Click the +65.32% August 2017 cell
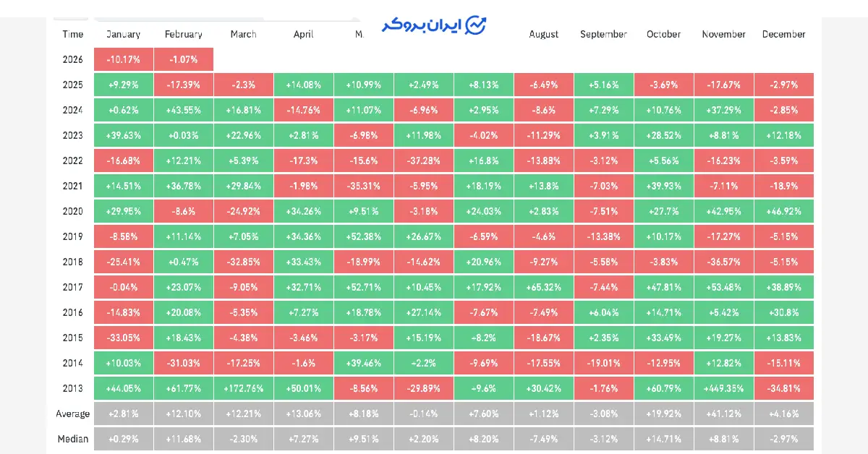This screenshot has height=454, width=868. point(544,287)
